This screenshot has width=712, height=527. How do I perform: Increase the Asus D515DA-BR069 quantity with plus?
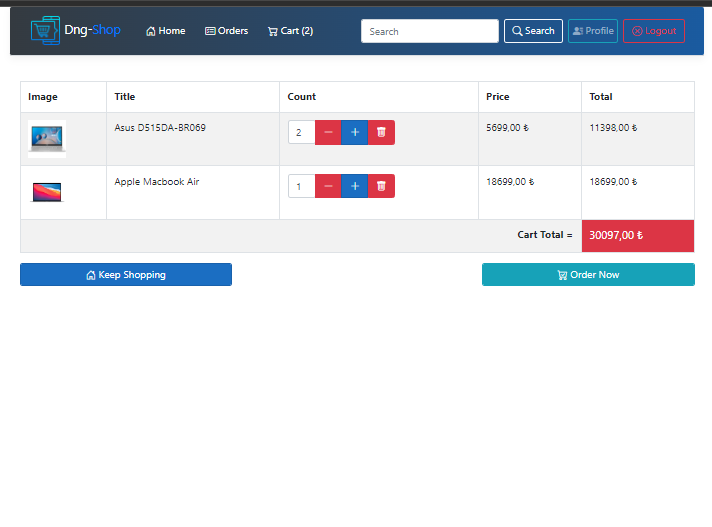pyautogui.click(x=354, y=132)
